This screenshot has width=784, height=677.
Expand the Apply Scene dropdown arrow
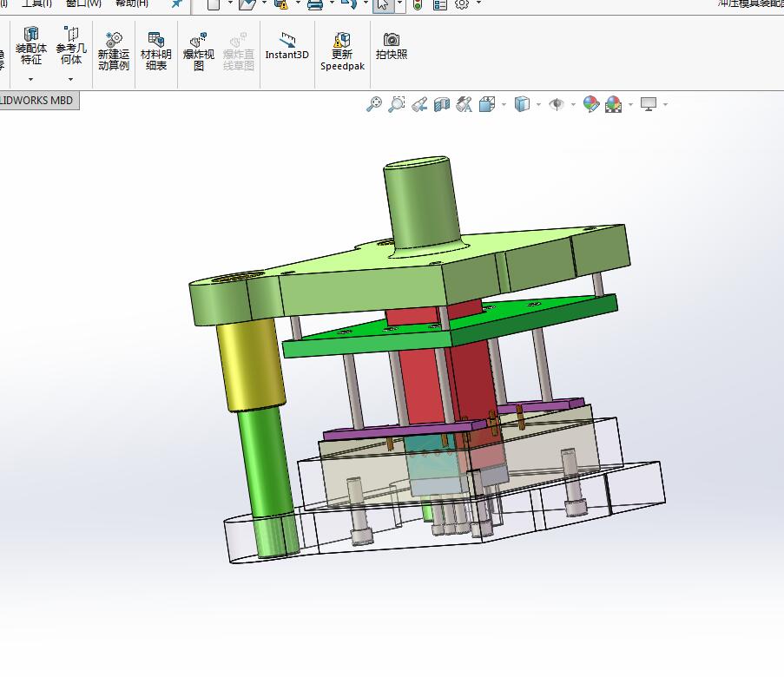(630, 104)
